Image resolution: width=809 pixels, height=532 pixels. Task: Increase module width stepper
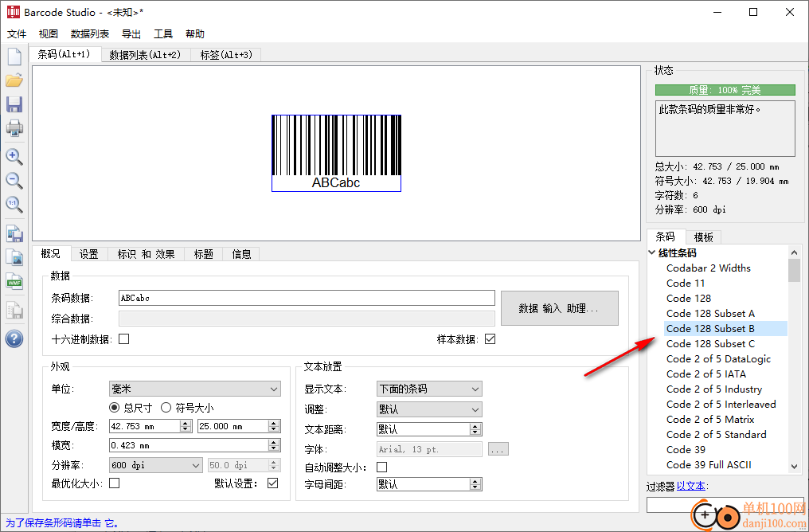tap(274, 442)
